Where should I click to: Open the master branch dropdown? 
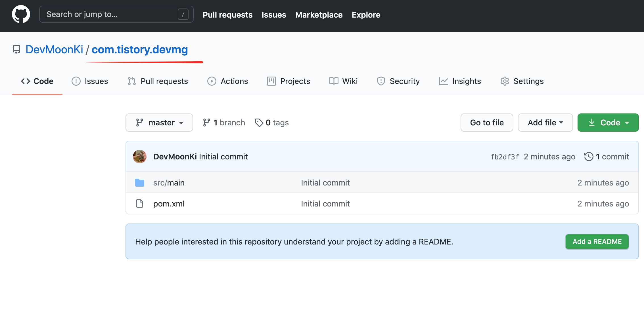(159, 123)
